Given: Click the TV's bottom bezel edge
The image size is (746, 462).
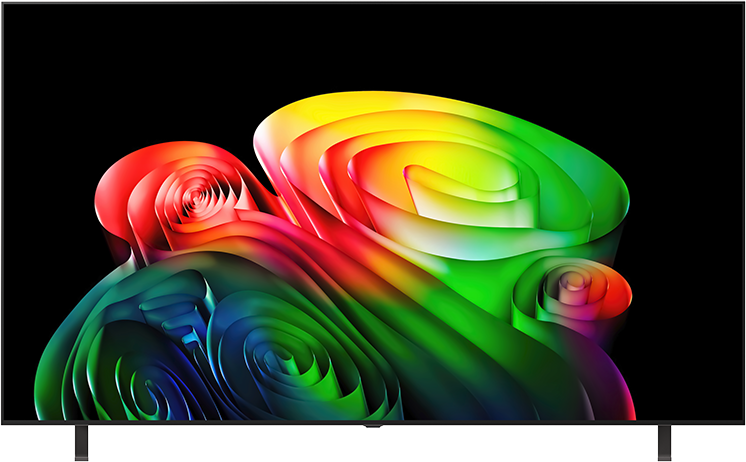Looking at the screenshot, I should 373,423.
